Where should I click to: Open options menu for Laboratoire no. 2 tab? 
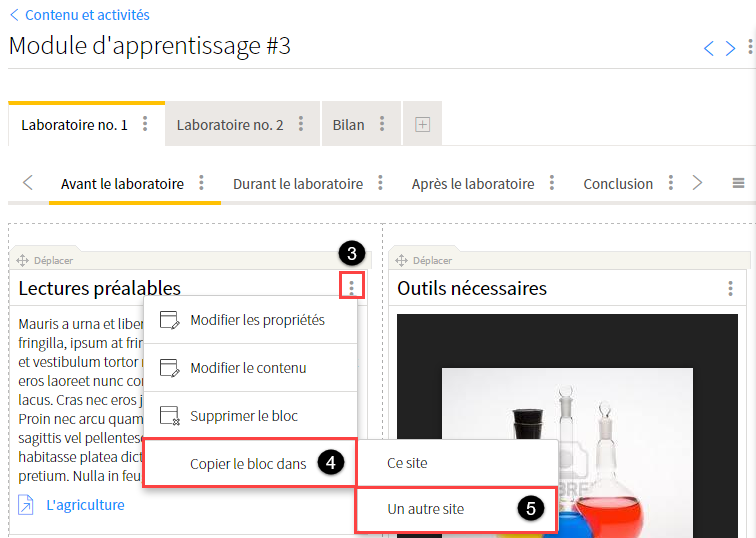click(x=300, y=124)
